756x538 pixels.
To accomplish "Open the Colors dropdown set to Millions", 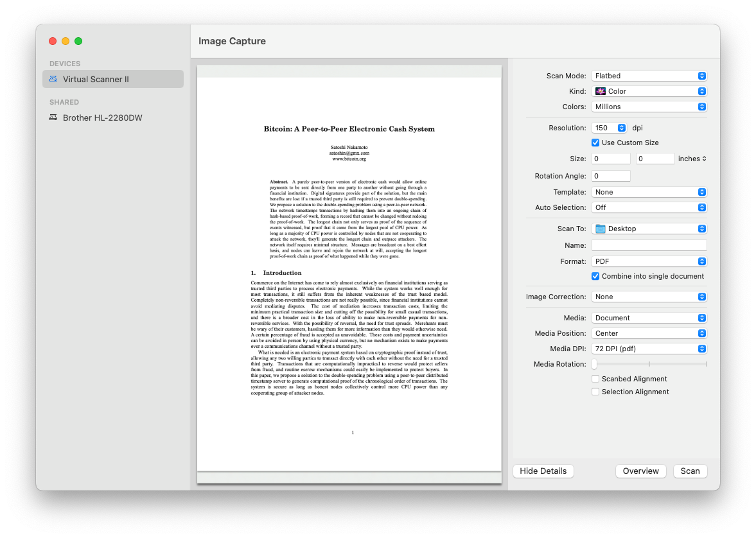I will click(649, 107).
